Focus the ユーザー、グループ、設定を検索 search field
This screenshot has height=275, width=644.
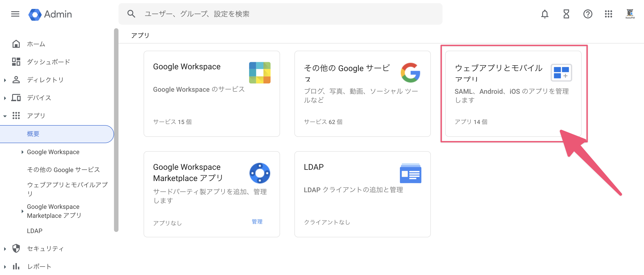pos(280,14)
